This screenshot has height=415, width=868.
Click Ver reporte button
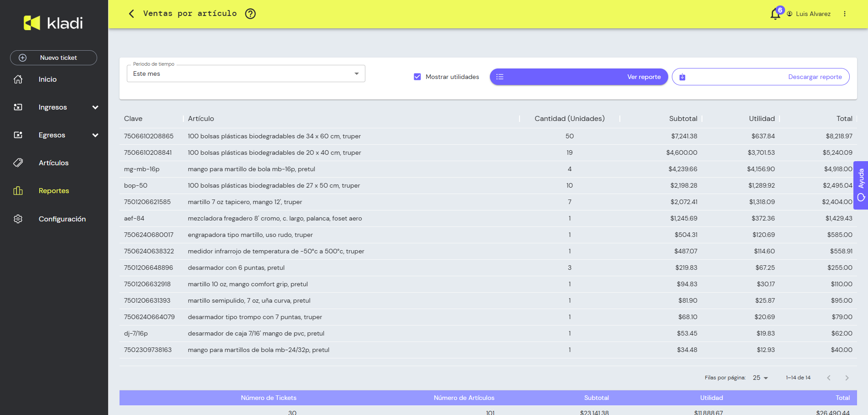[579, 77]
